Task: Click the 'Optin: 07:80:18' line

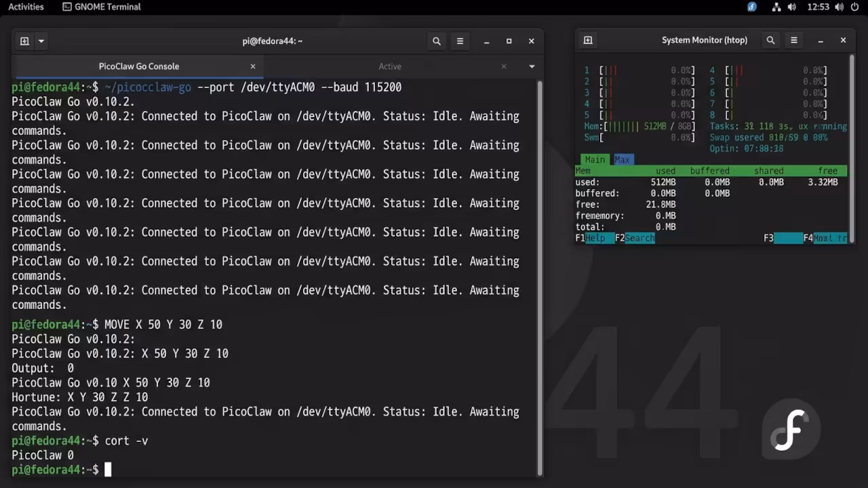Action: [x=746, y=148]
